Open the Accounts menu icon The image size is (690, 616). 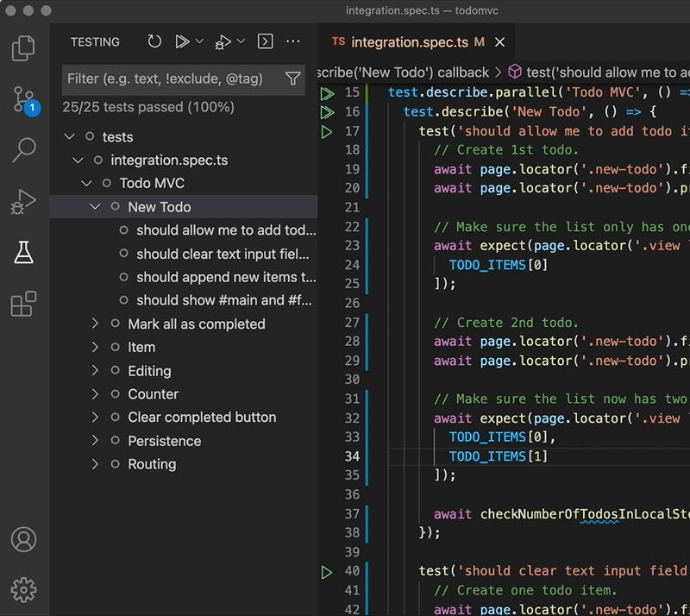24,539
